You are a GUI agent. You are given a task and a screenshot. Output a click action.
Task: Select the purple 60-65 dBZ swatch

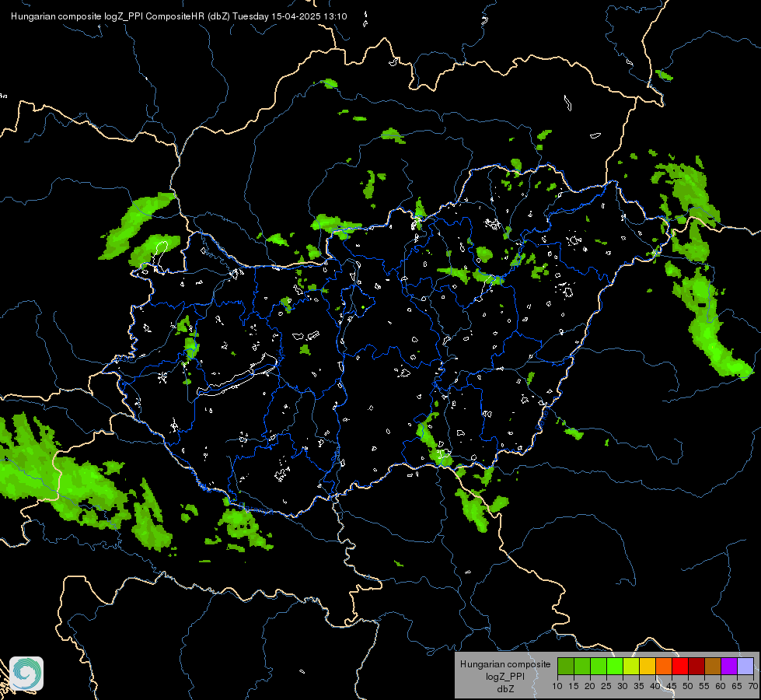[x=729, y=666]
